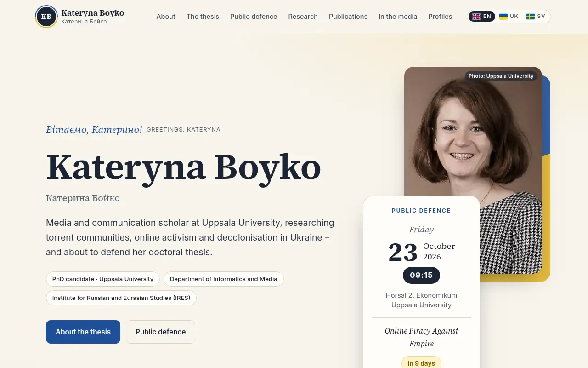The width and height of the screenshot is (588, 368).
Task: Select the Department of Informatics and Media tag
Action: pyautogui.click(x=224, y=279)
